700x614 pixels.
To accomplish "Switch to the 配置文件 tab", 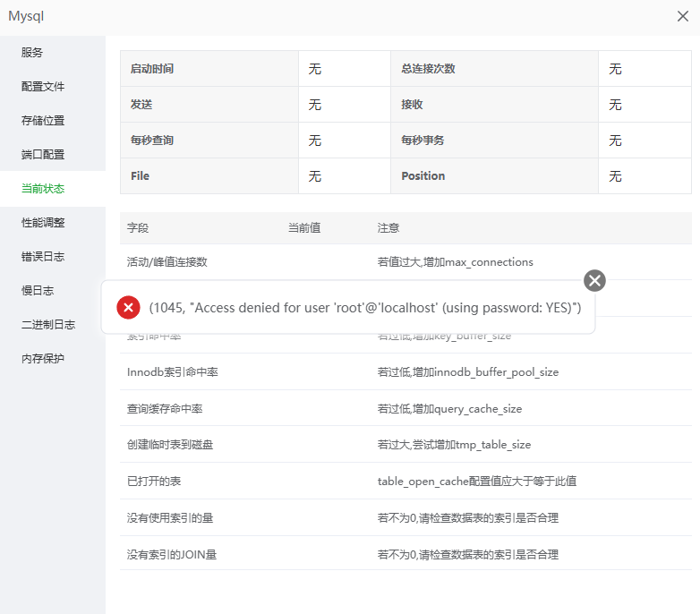I will pos(43,87).
